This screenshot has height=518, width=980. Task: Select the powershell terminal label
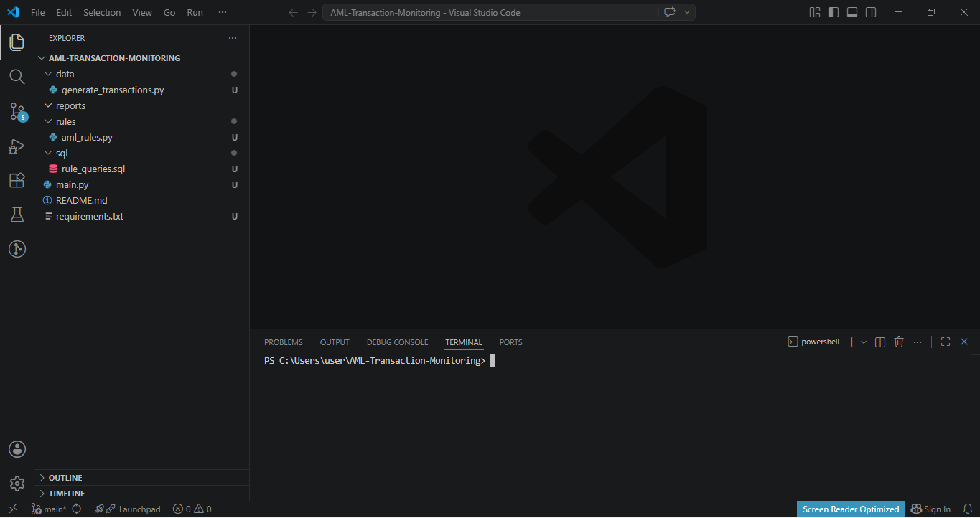pos(813,342)
